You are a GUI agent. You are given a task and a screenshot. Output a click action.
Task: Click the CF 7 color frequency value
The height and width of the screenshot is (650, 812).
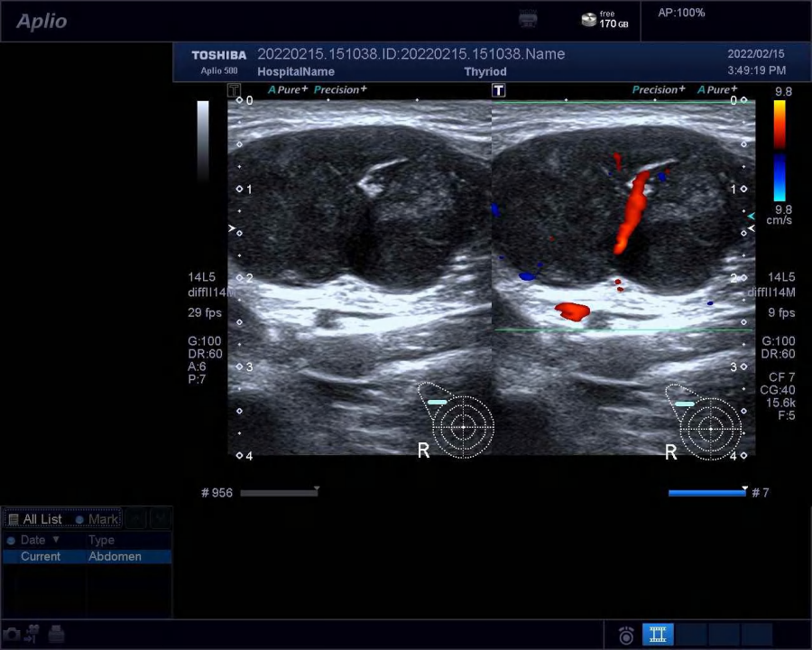click(781, 377)
